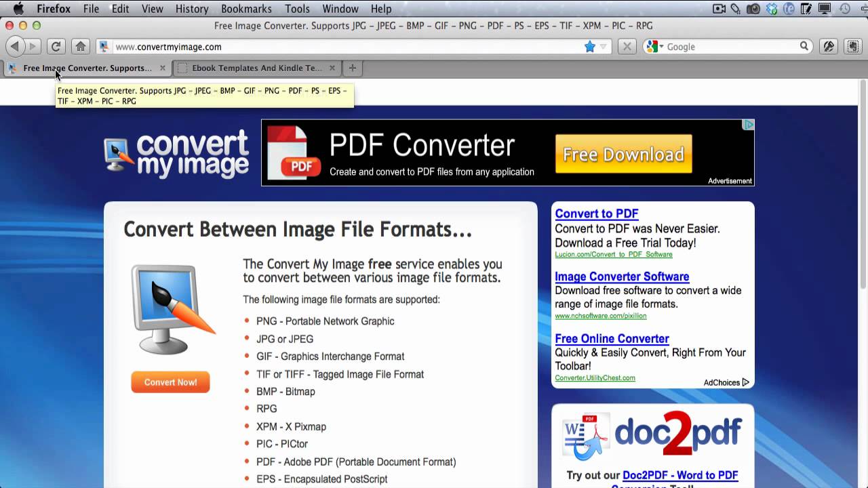Click the Convert My Image logo
This screenshot has width=868, height=488.
(176, 155)
